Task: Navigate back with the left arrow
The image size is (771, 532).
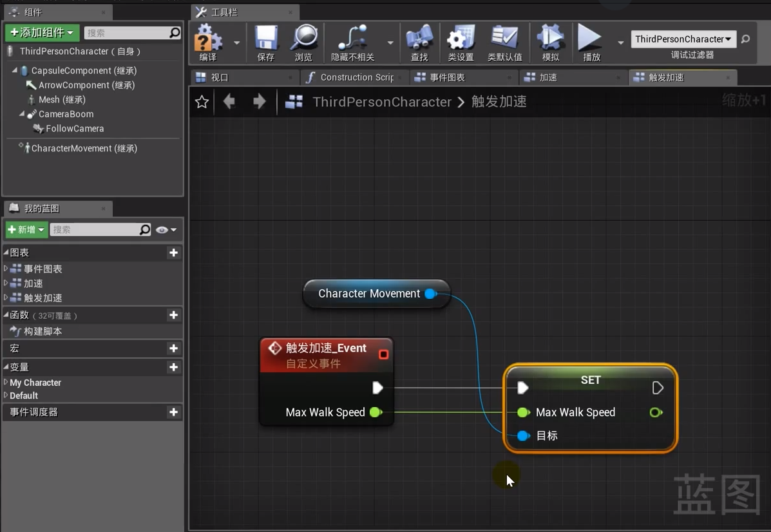Action: tap(229, 102)
